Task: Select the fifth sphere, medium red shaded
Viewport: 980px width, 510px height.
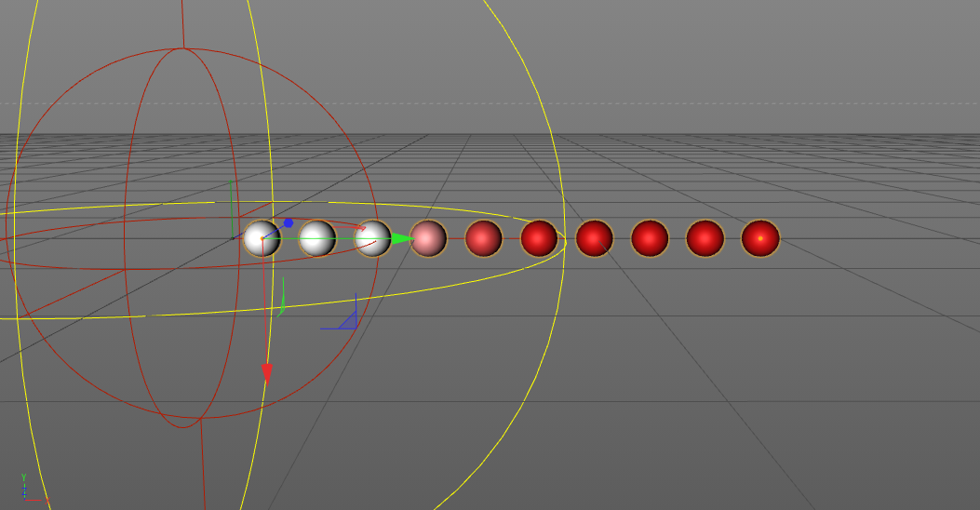Action: (x=484, y=238)
